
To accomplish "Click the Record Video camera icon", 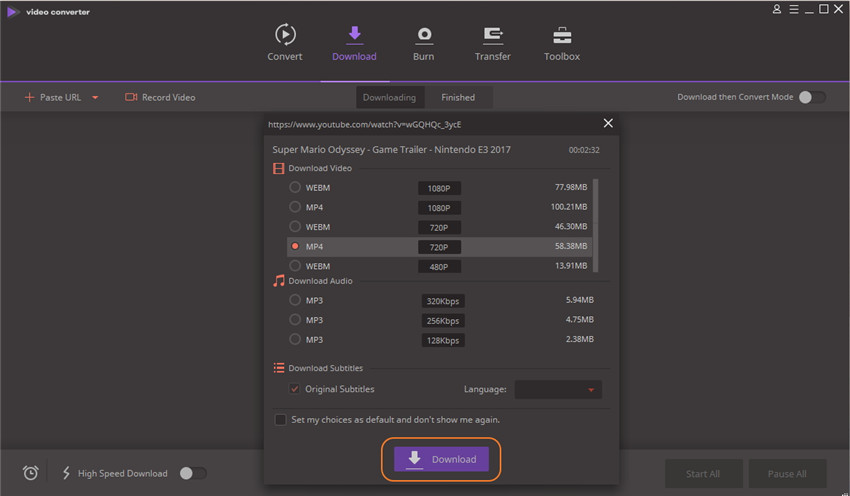I will tap(131, 97).
